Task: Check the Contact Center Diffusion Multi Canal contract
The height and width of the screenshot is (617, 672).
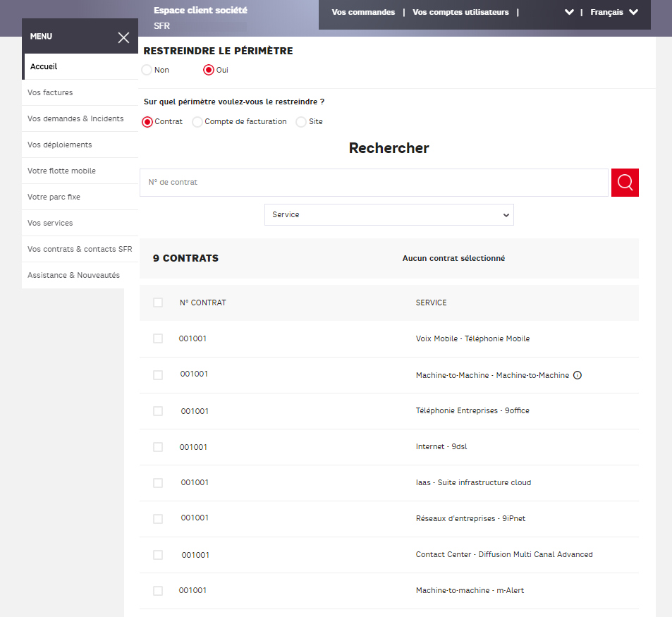Action: tap(158, 555)
